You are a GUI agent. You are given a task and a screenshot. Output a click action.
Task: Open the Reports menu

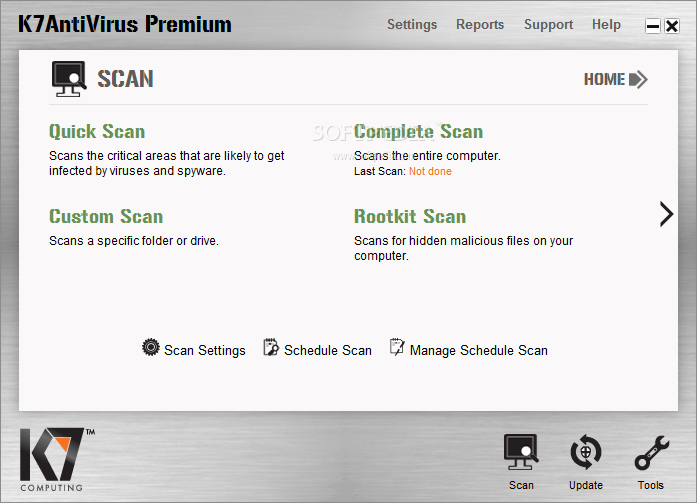pyautogui.click(x=480, y=24)
